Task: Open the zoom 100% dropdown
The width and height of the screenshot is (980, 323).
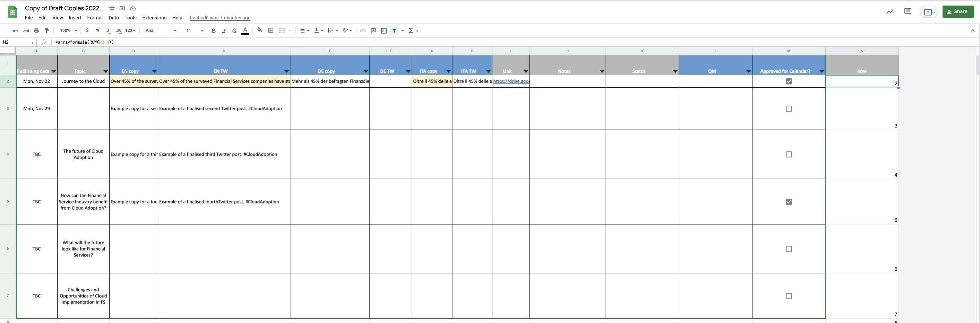Action: [x=68, y=31]
